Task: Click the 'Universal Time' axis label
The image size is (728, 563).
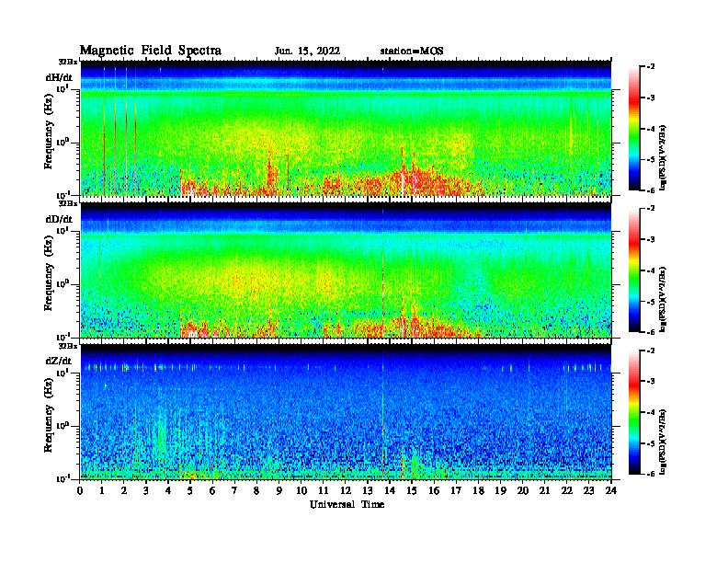Action: [347, 505]
